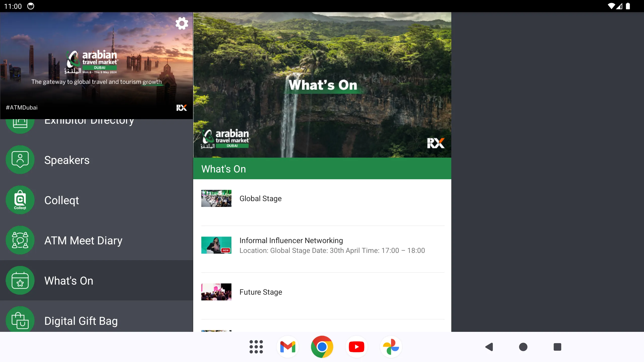Open the Colleqt menu item
The width and height of the screenshot is (644, 362).
coord(97,200)
